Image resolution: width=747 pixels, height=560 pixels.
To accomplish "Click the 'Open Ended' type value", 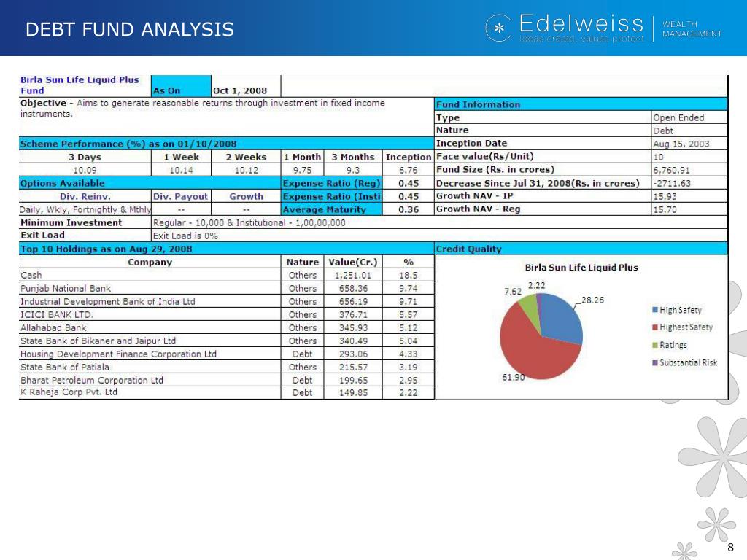I will tap(678, 117).
